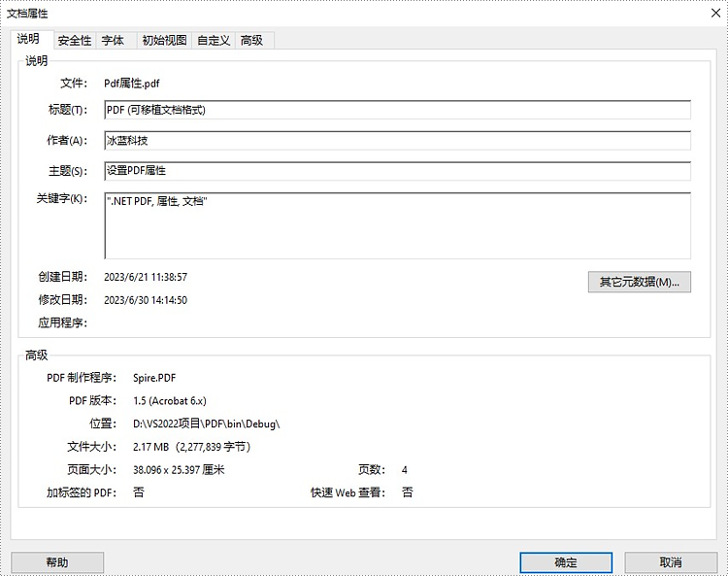Click the location path D:\VS2022项目\PDF\bin\Debug\
This screenshot has height=576, width=728.
click(x=207, y=424)
